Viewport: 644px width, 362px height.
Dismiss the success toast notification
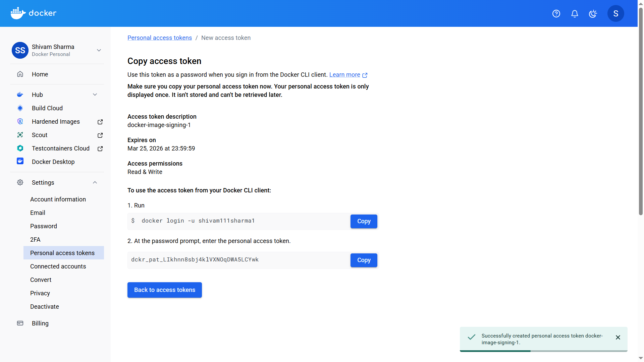click(618, 337)
